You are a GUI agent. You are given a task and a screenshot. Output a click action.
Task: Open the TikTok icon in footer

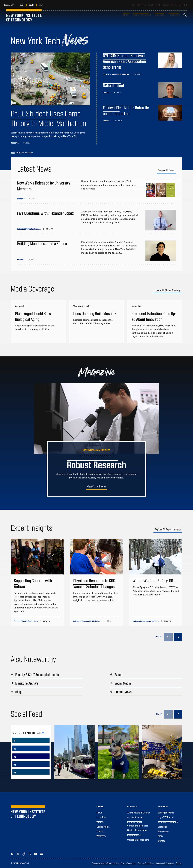tap(24, 854)
